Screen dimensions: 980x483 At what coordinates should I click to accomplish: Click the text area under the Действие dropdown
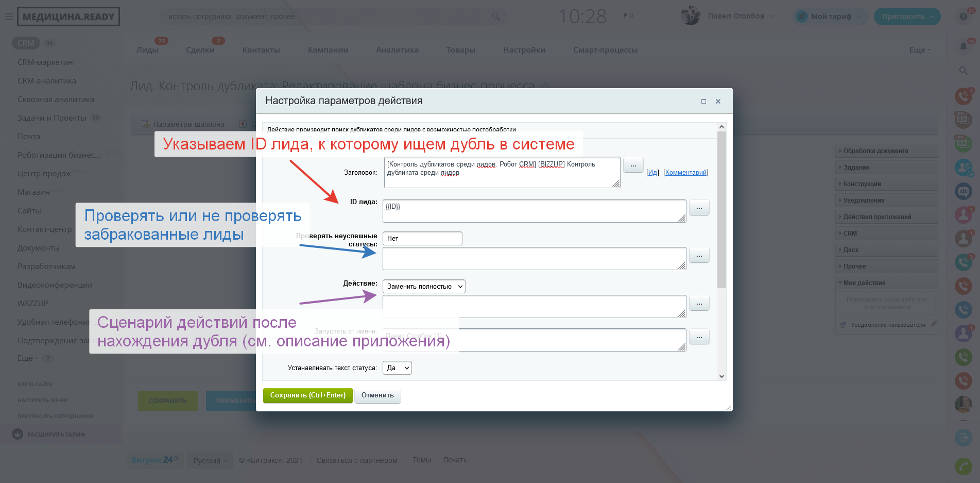[535, 307]
